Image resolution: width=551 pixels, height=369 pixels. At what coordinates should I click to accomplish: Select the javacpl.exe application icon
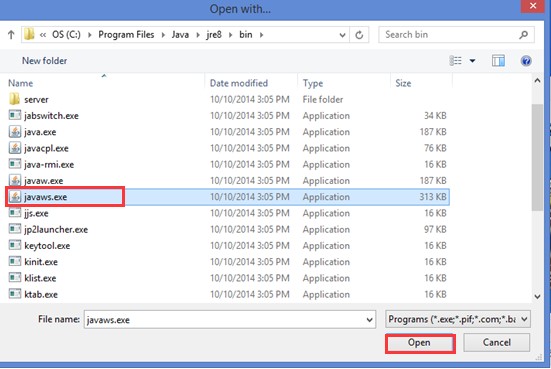pos(15,148)
